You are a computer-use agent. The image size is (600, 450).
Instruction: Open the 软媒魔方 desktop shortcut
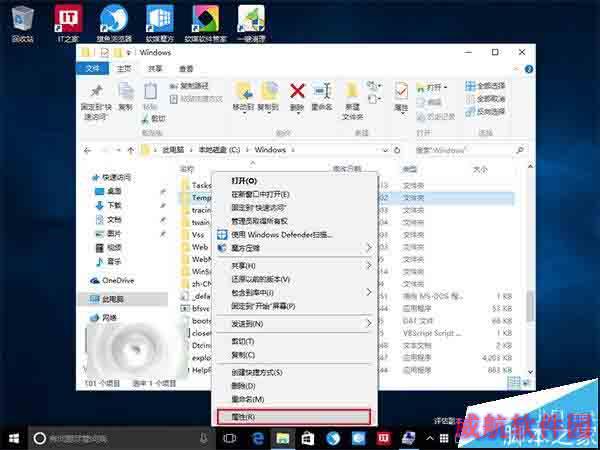click(x=160, y=23)
